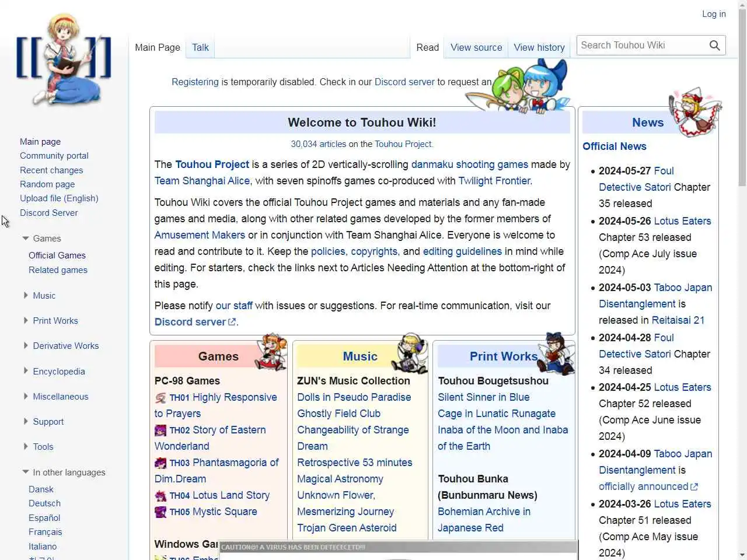
Task: Open Official Games sidebar link
Action: 57,256
